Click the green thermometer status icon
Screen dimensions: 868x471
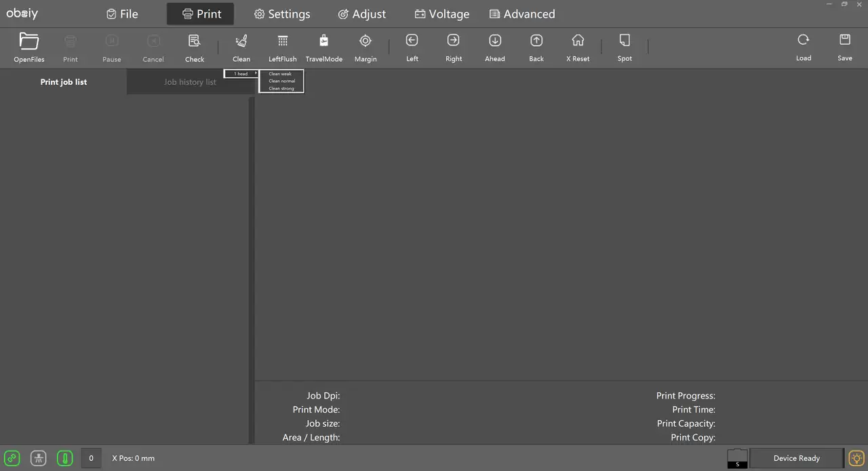(65, 458)
